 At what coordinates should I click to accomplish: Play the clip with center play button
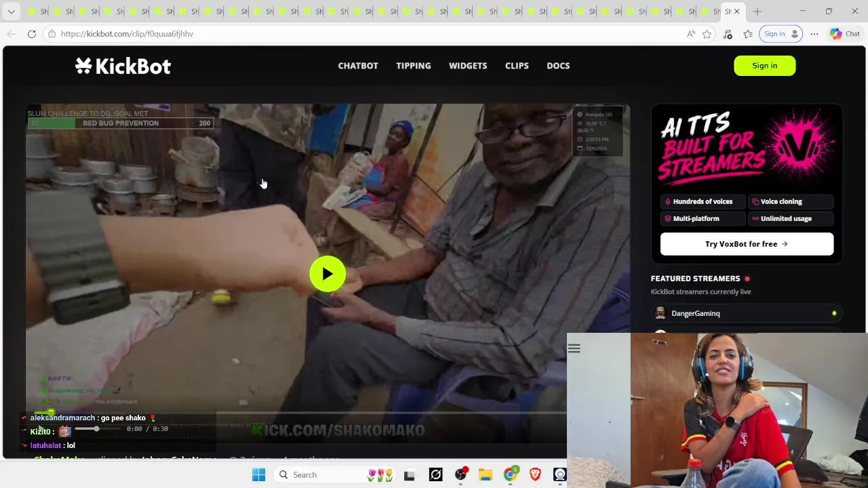tap(328, 274)
